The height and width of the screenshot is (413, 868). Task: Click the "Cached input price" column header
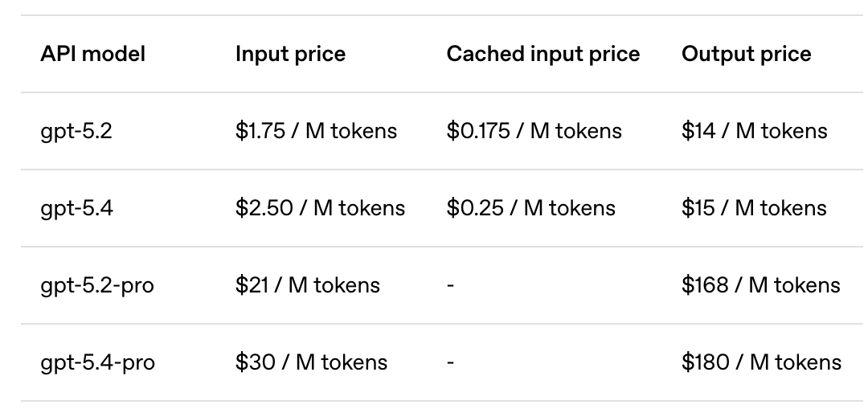click(x=543, y=54)
